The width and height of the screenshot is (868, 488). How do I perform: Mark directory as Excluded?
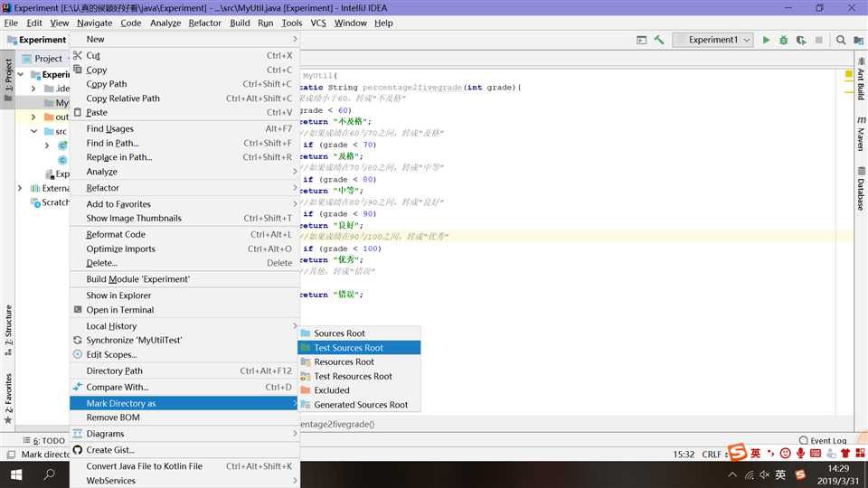coord(359,390)
